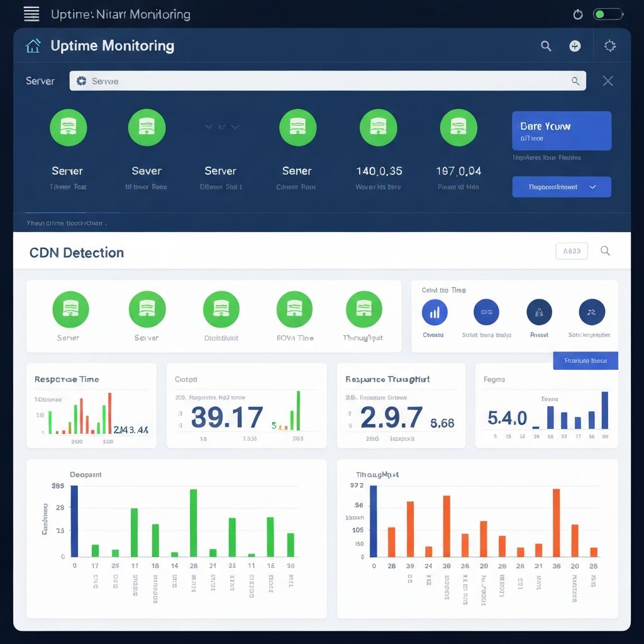The height and width of the screenshot is (644, 644).
Task: Open the hamburger menu at top left
Action: click(x=31, y=14)
